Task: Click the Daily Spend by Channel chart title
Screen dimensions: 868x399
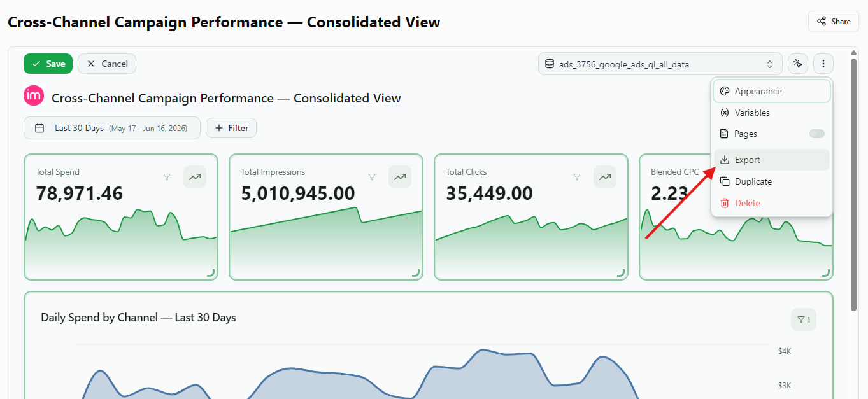Action: pos(138,318)
